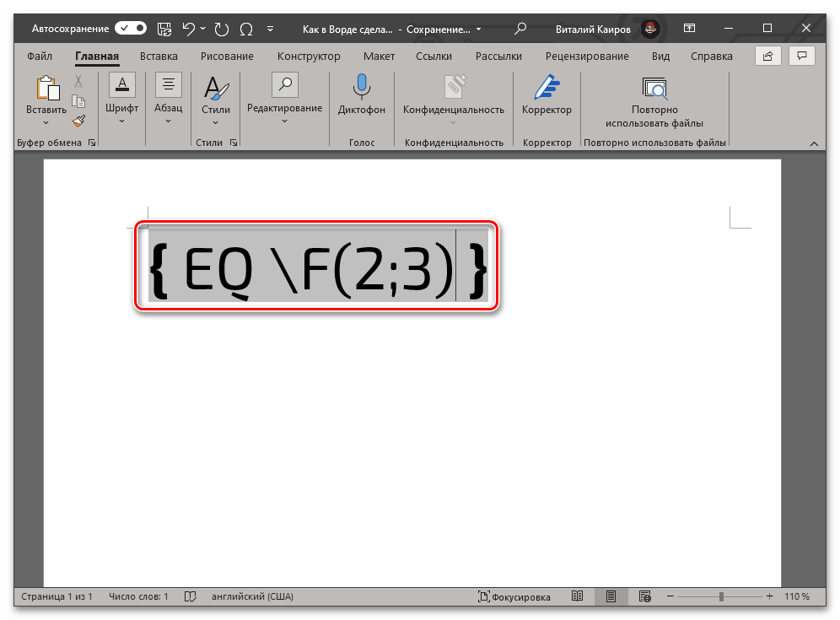Click the Число слов: 1 status entry
This screenshot has width=840, height=620.
(x=138, y=596)
